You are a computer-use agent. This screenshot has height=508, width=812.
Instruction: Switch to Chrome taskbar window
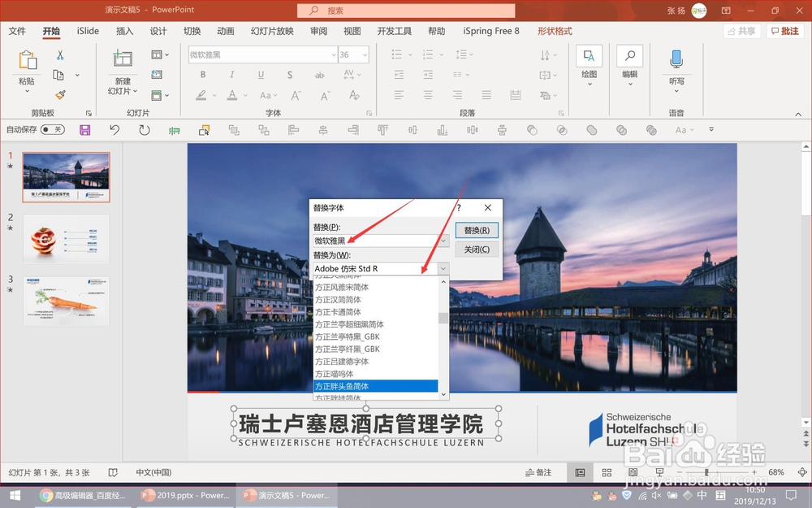[83, 496]
